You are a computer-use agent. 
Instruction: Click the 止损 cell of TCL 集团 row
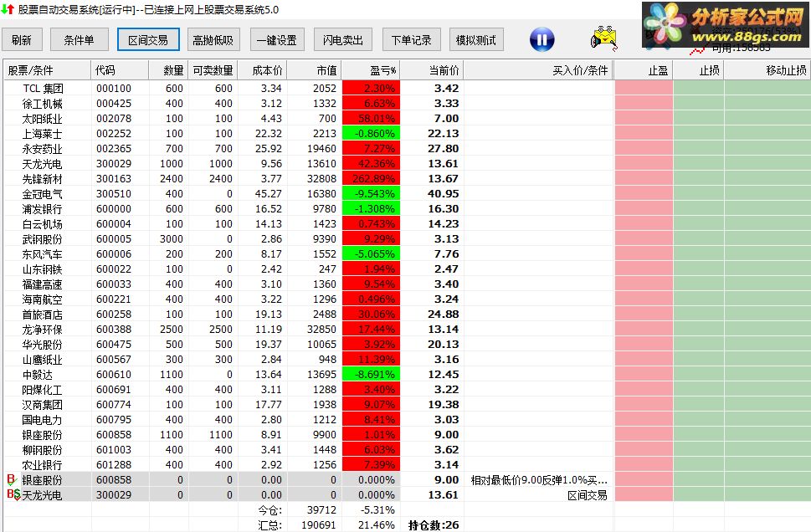tap(699, 89)
